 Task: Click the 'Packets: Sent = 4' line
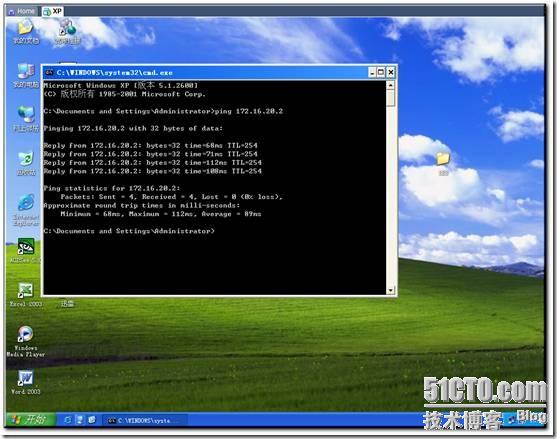coord(171,197)
